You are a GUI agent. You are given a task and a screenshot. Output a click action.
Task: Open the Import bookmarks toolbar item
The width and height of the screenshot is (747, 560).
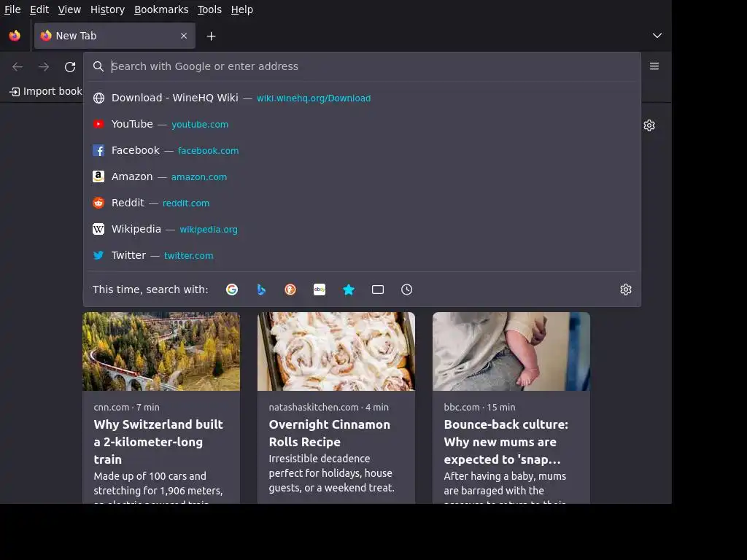pyautogui.click(x=46, y=91)
